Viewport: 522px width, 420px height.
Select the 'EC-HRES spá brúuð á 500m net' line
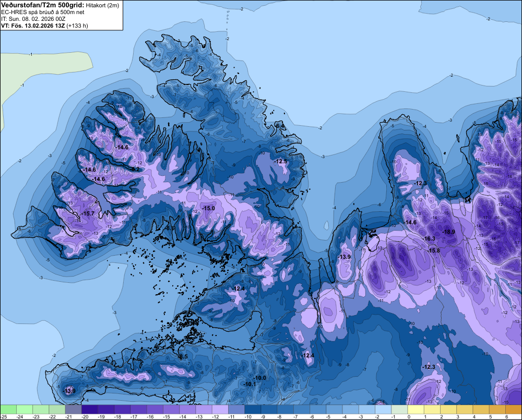43,12
